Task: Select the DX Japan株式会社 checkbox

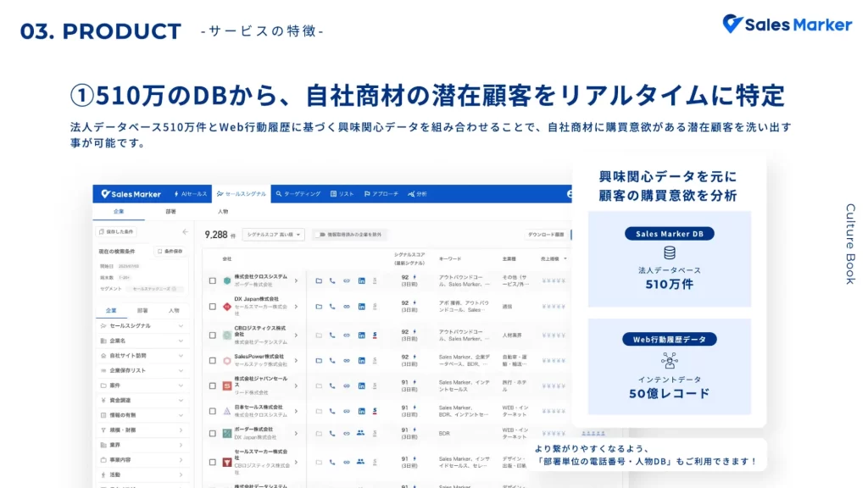Action: (212, 306)
